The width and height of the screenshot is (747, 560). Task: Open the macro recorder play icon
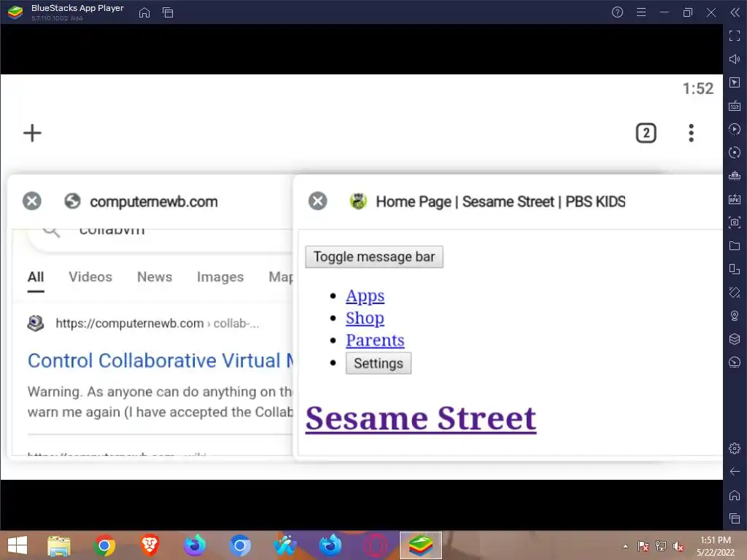click(735, 129)
